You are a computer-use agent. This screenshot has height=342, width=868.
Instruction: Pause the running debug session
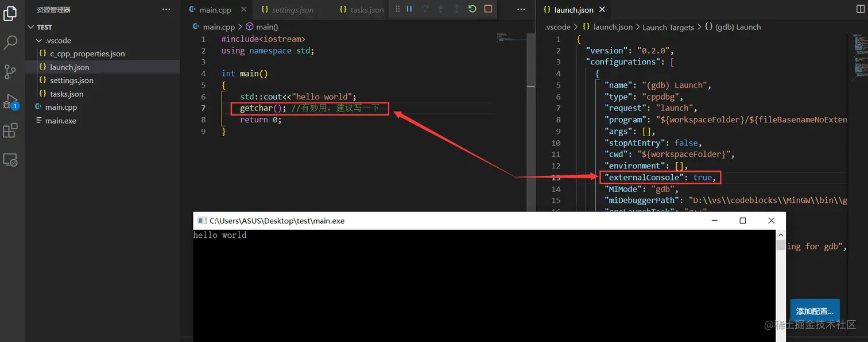409,9
